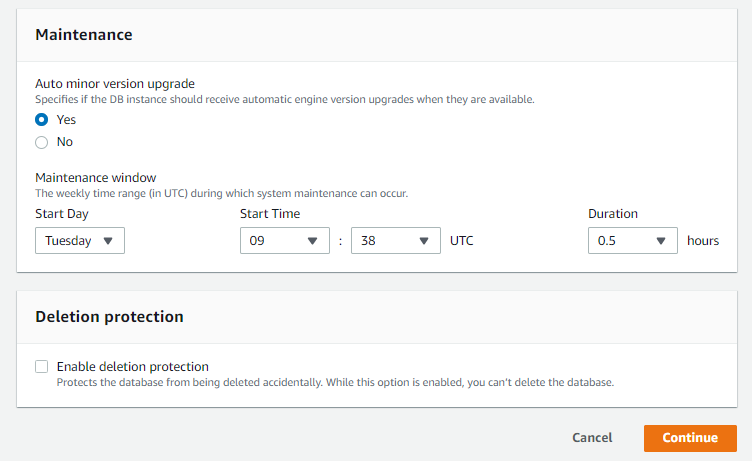Click the Maintenance section heading
Viewport: 752px width, 461px height.
[x=84, y=35]
